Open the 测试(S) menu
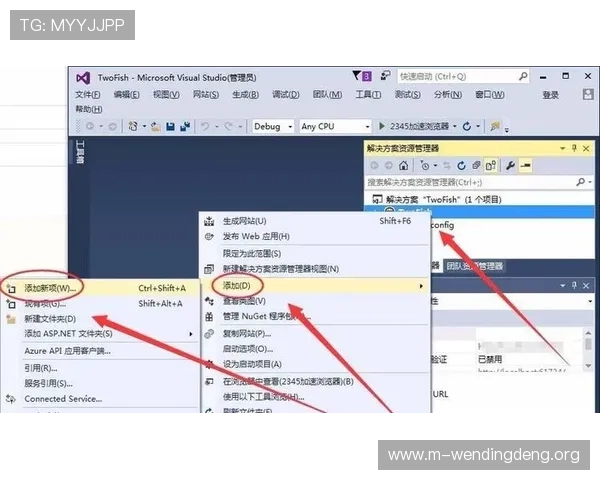This screenshot has width=600, height=480. coord(408,95)
